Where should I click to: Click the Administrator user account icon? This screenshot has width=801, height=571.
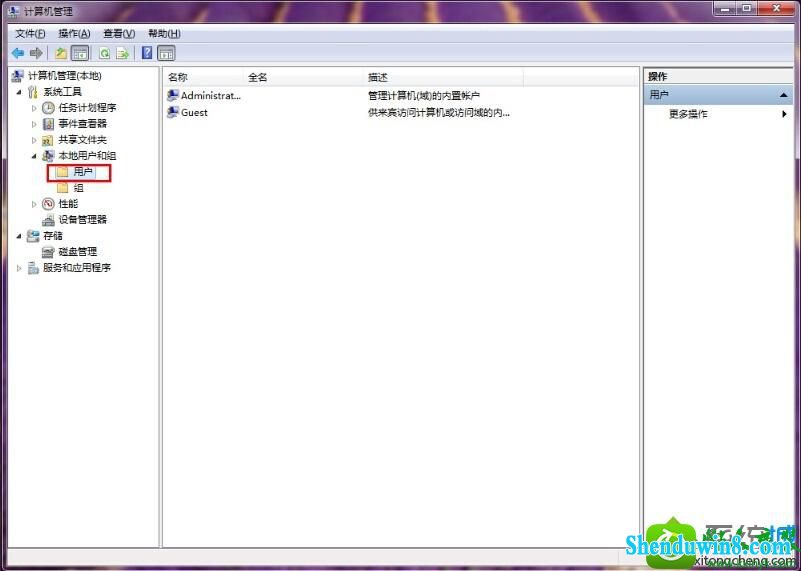pyautogui.click(x=173, y=96)
